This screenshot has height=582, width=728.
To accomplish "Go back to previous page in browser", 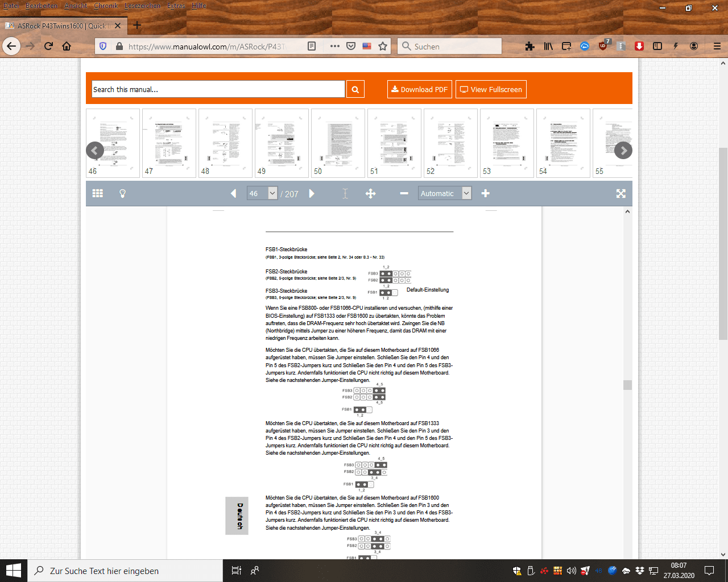I will (x=11, y=46).
